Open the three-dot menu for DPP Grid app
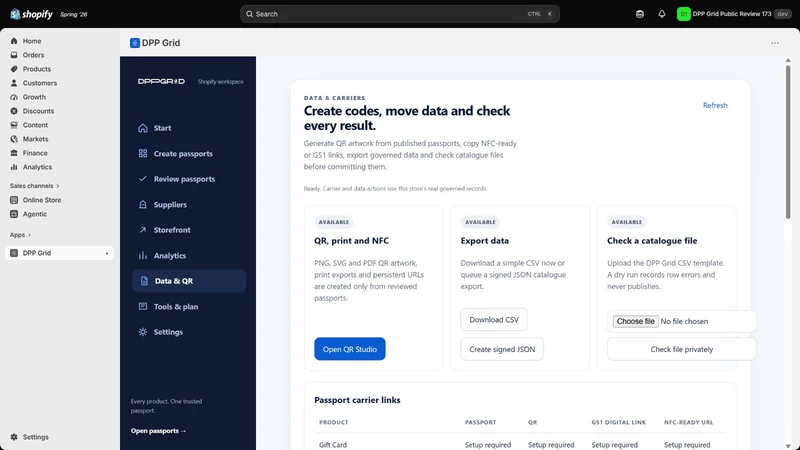The height and width of the screenshot is (450, 800). [x=774, y=43]
